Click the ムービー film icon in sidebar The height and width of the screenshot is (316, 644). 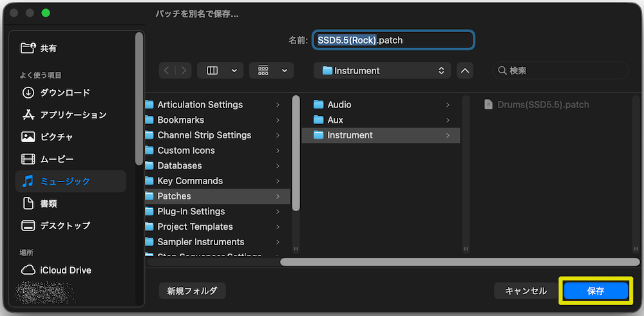[28, 159]
